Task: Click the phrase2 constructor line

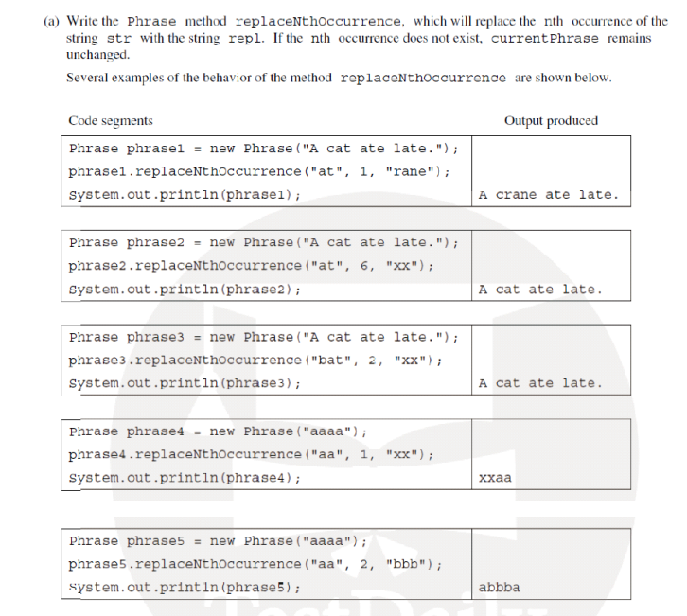Action: pos(263,243)
